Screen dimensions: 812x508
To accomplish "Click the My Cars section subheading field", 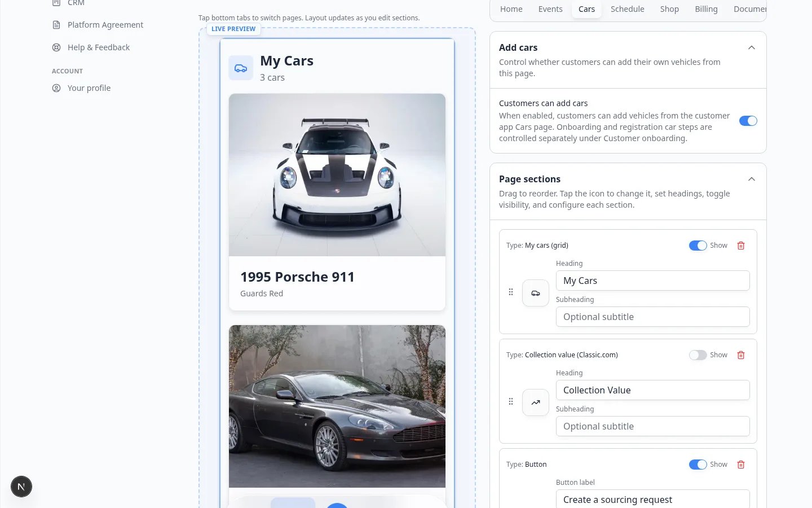I will click(x=653, y=317).
